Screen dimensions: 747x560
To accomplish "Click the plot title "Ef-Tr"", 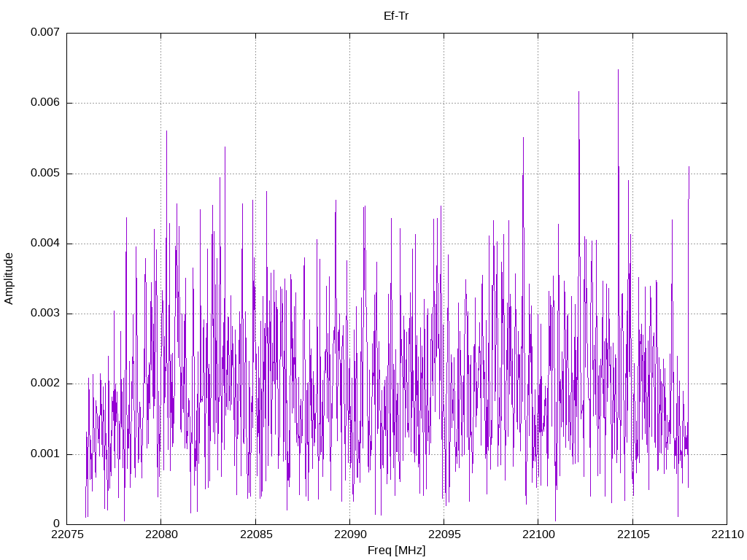I will [396, 16].
